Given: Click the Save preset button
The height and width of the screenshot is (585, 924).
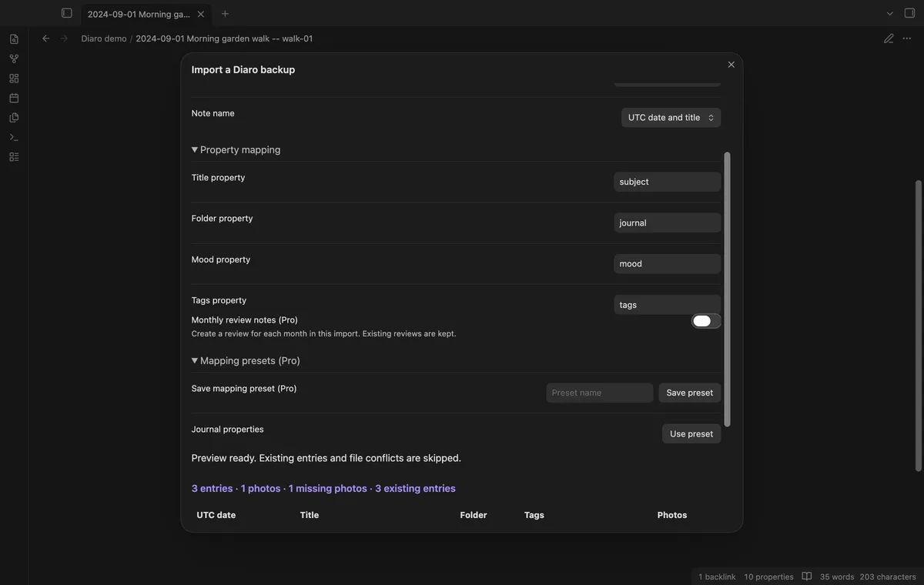Looking at the screenshot, I should pyautogui.click(x=690, y=393).
